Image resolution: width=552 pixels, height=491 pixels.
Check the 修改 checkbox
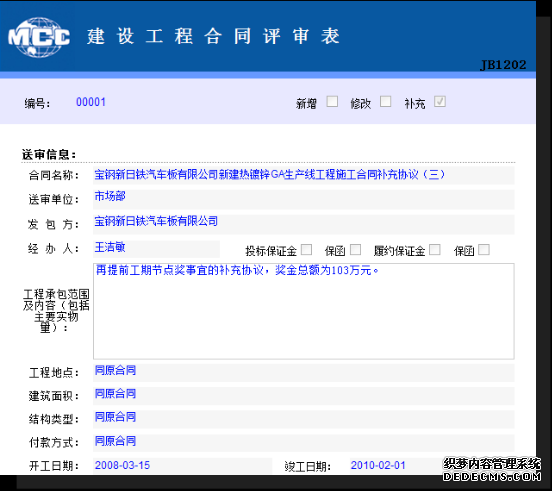point(385,102)
